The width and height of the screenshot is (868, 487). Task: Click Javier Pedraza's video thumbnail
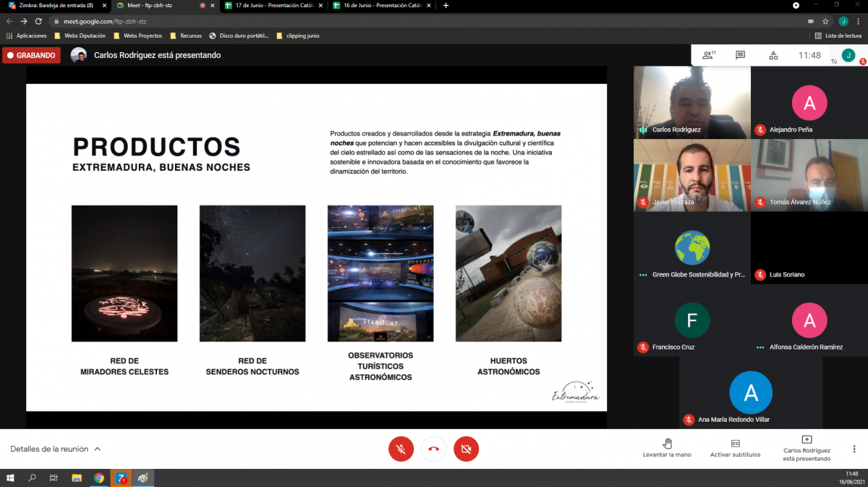691,174
